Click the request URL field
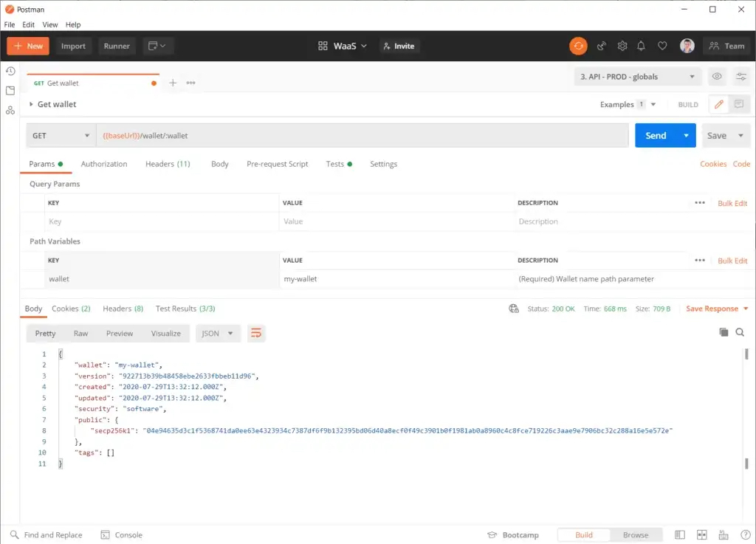This screenshot has width=756, height=544. coord(362,135)
